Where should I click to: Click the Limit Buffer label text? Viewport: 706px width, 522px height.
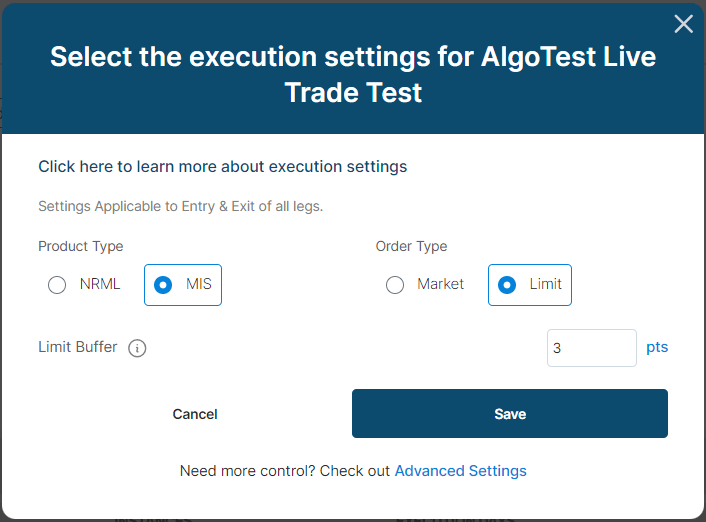coord(78,347)
